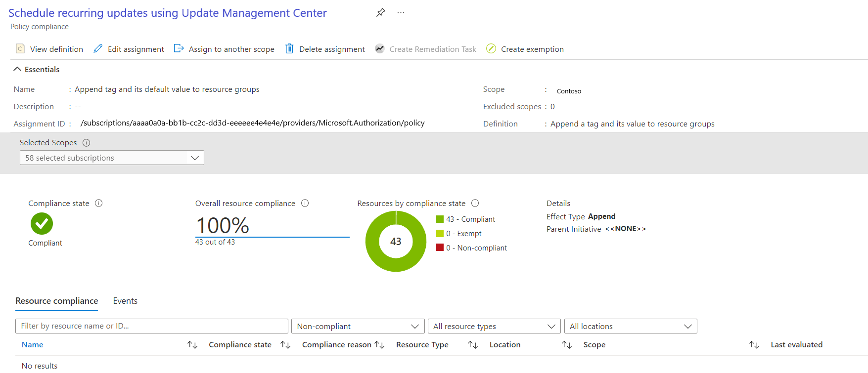Click the green Compliant legend swatch
Viewport: 868px width, 373px height.
440,219
